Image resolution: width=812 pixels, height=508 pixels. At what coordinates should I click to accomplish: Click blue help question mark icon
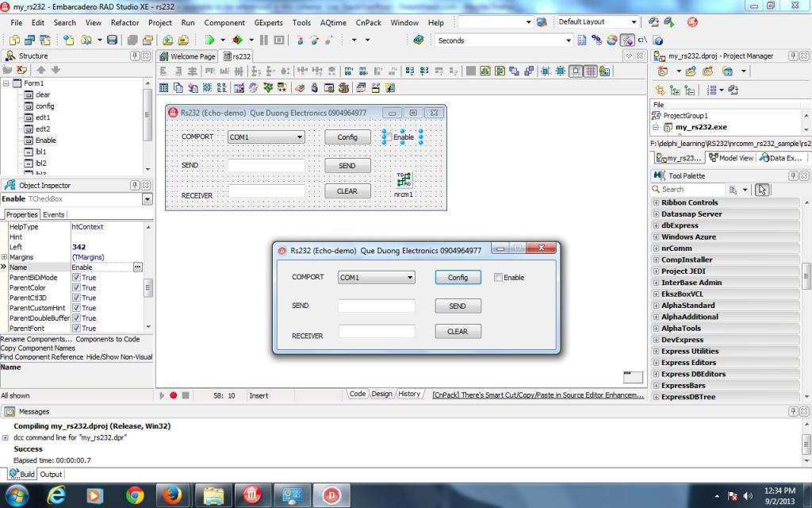pyautogui.click(x=657, y=41)
